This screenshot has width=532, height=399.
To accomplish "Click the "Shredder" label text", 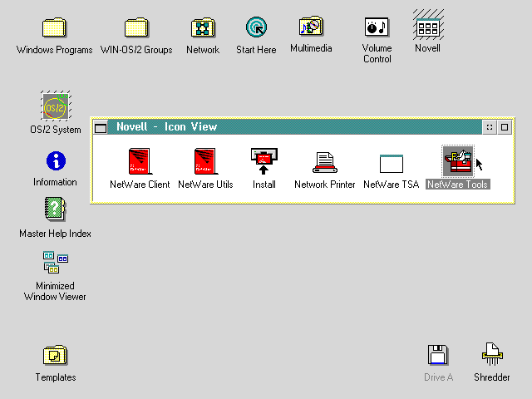I will click(492, 377).
